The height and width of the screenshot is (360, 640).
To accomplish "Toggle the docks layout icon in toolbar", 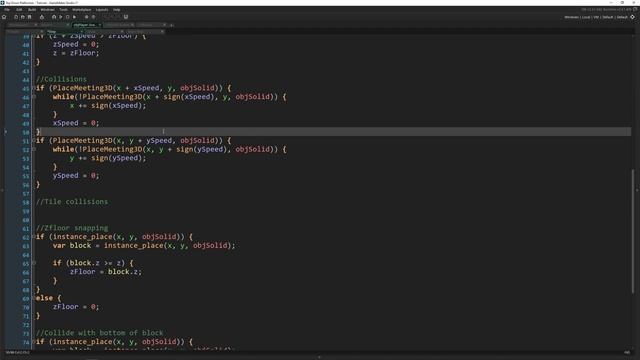I will coord(126,17).
